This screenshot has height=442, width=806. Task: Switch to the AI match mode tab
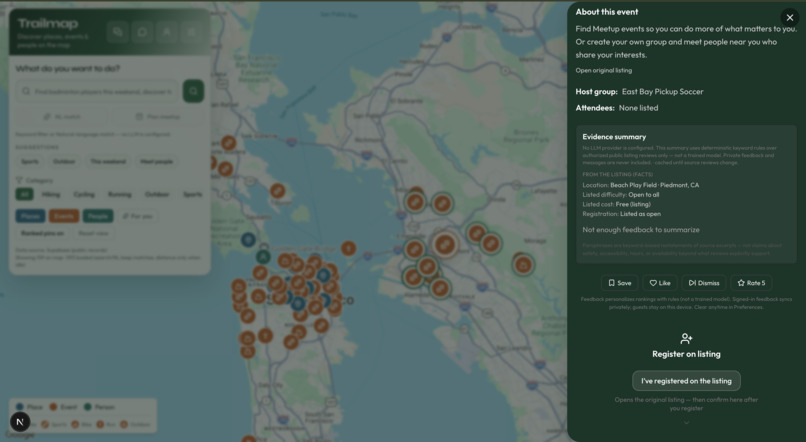pos(62,117)
